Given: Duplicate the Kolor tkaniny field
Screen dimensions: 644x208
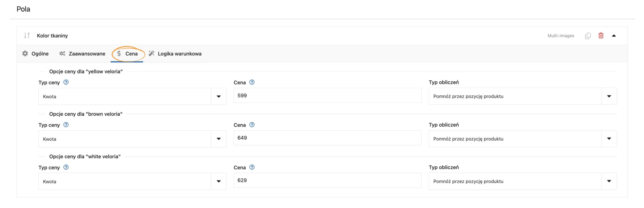Looking at the screenshot, I should pos(588,36).
